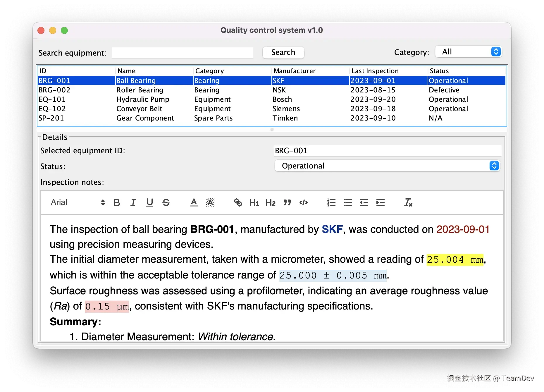Image resolution: width=544 pixels, height=392 pixels.
Task: Sort table by the Manufacturer column header
Action: pos(294,71)
